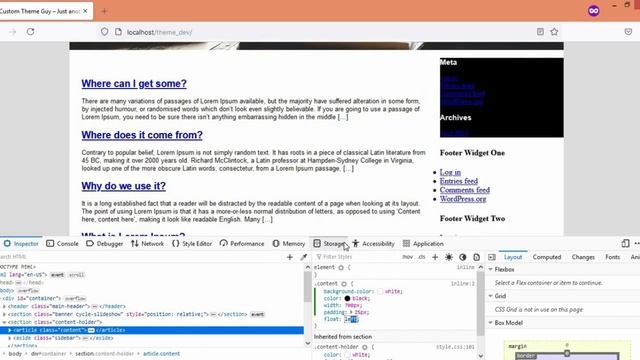Open Responsive Design Mode icon
This screenshot has width=640, height=360.
point(625,244)
